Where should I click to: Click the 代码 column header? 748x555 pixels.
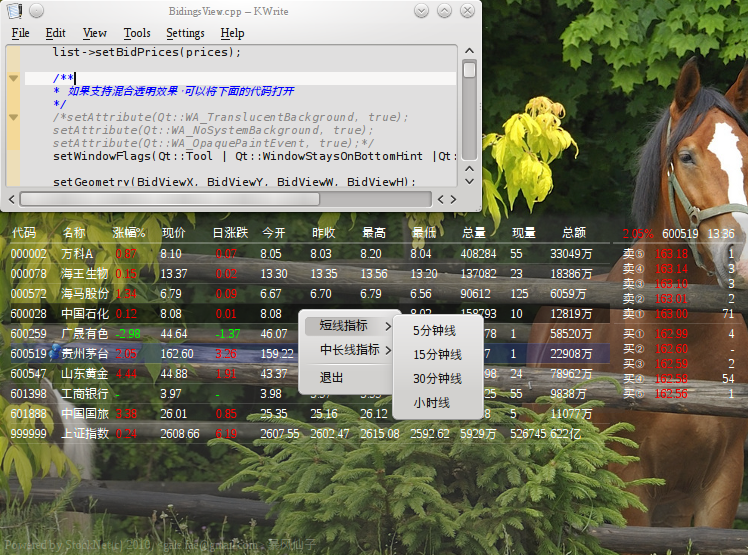(24, 233)
